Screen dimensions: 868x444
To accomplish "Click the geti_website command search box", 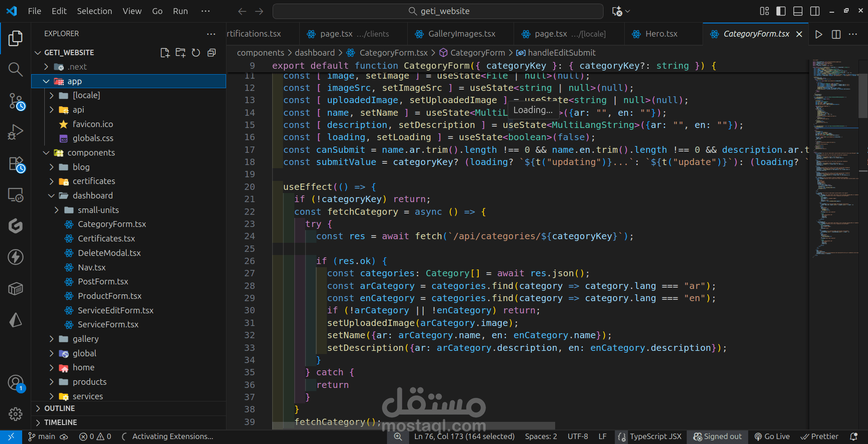I will [x=438, y=11].
